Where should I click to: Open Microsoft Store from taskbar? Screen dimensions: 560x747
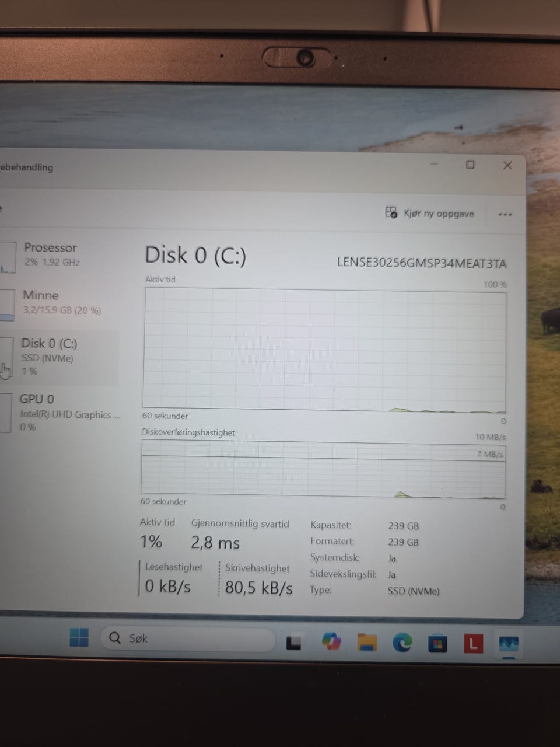[437, 644]
